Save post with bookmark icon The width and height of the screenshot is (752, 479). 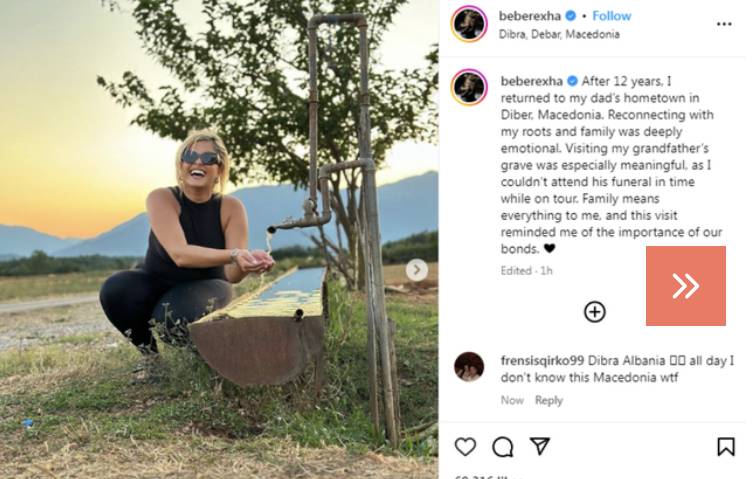726,446
